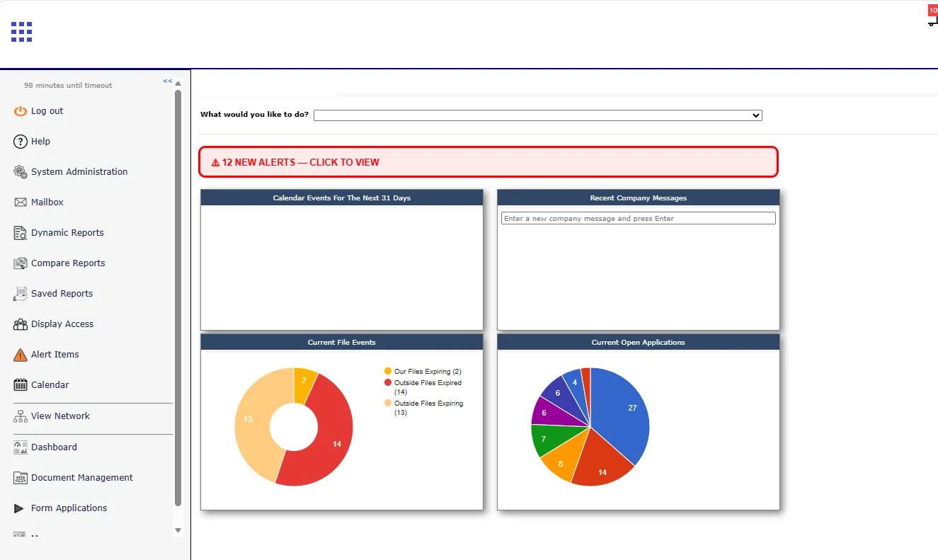Viewport: 938px width, 560px height.
Task: Click the Dynamic Reports icon
Action: pyautogui.click(x=21, y=233)
